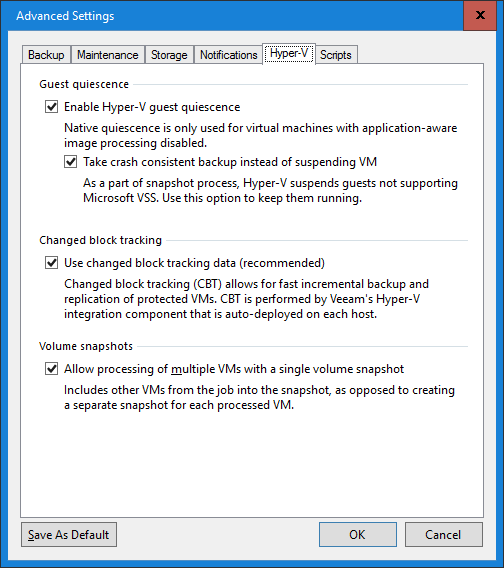Click the Advanced Settings title bar

pos(232,16)
